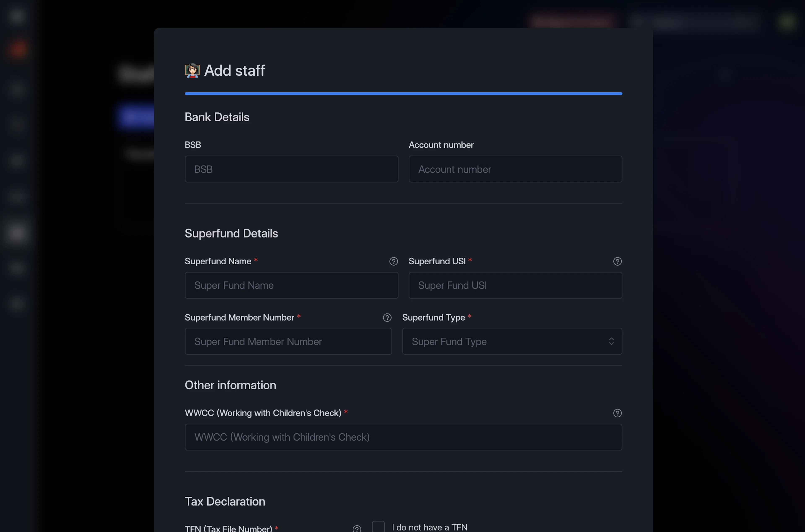Screen dimensions: 805x532
Task: Click the blurred blue button behind the modal
Action: (136, 116)
